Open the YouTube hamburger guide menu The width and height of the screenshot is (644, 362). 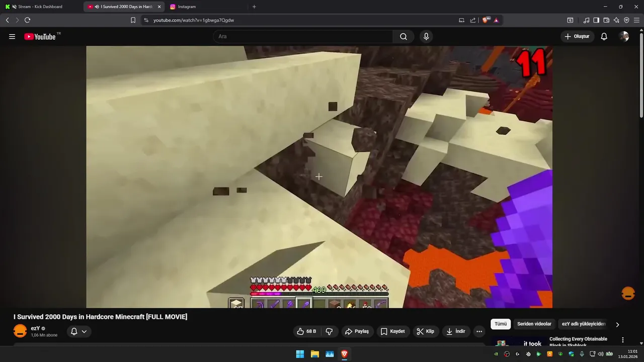tap(12, 37)
